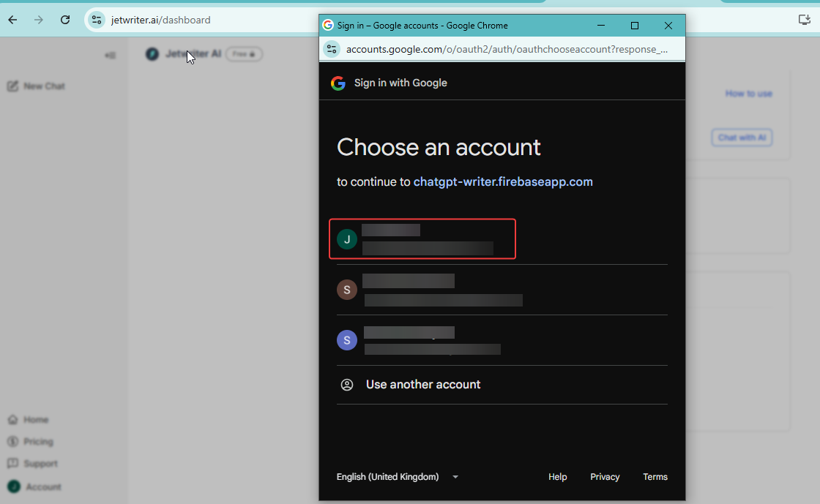
Task: Open the chatgpt-writer.firebaseapp.com link
Action: pyautogui.click(x=503, y=181)
